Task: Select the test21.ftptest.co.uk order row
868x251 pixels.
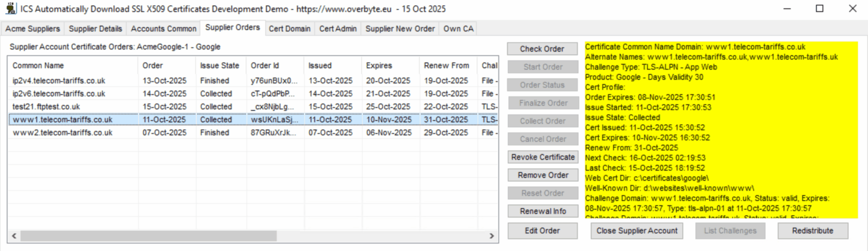Action: (x=46, y=107)
